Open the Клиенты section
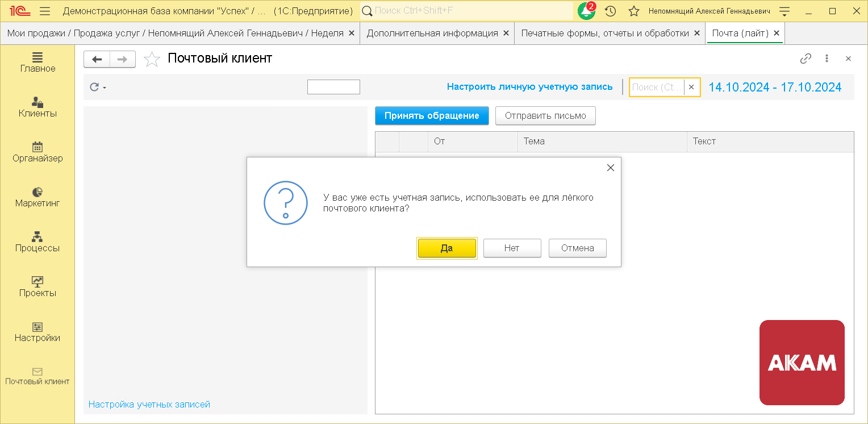The width and height of the screenshot is (868, 424). point(37,107)
